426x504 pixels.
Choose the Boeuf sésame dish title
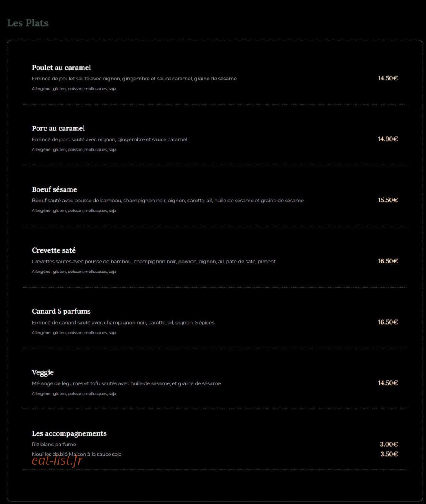(x=54, y=189)
